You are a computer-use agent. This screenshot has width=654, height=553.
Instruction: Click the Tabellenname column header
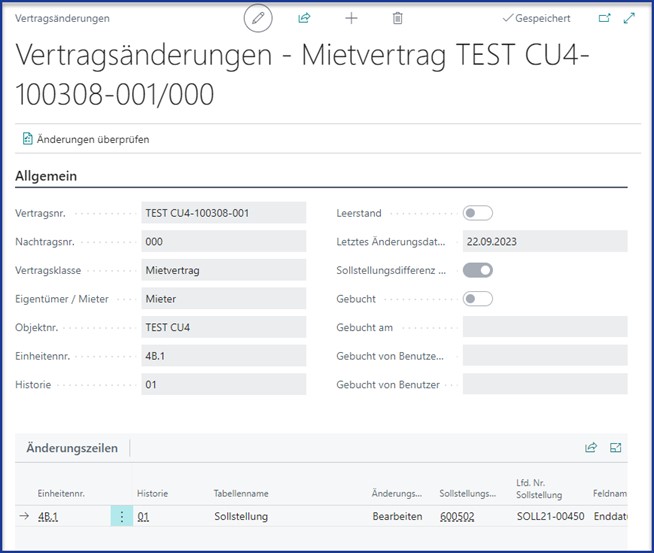tap(241, 493)
